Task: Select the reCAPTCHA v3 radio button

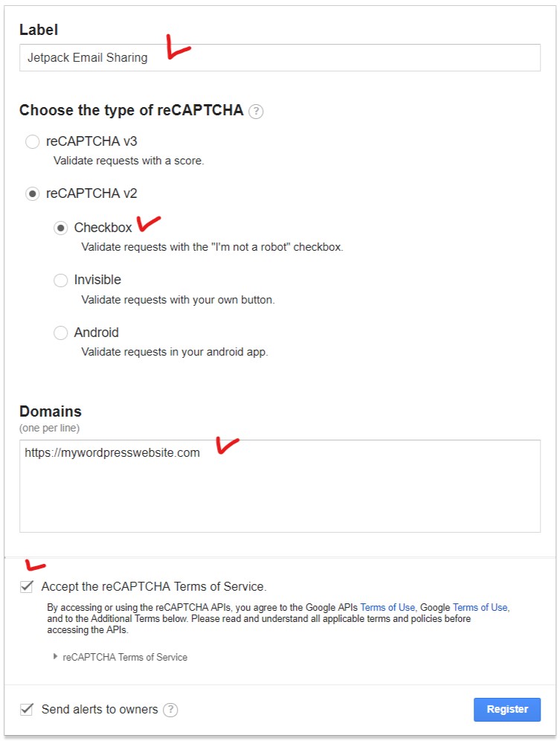Action: click(32, 141)
